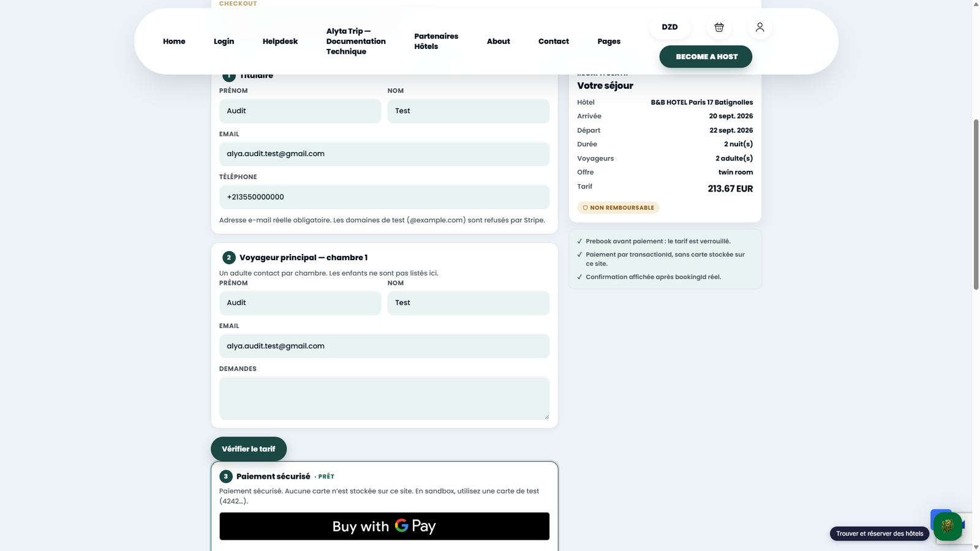This screenshot has height=551, width=980.
Task: Focus Voyageur principal Nom field
Action: point(469,303)
